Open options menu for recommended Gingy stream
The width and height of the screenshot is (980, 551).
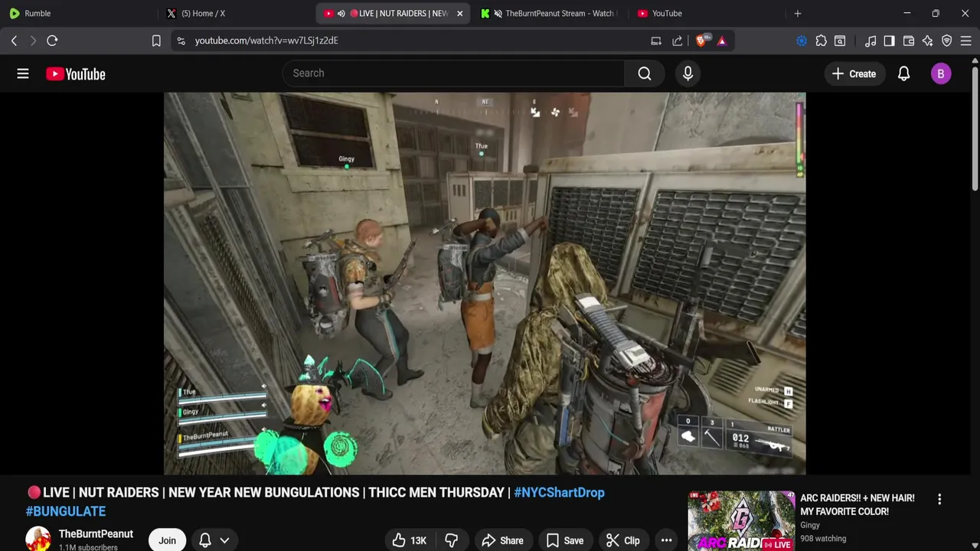939,499
